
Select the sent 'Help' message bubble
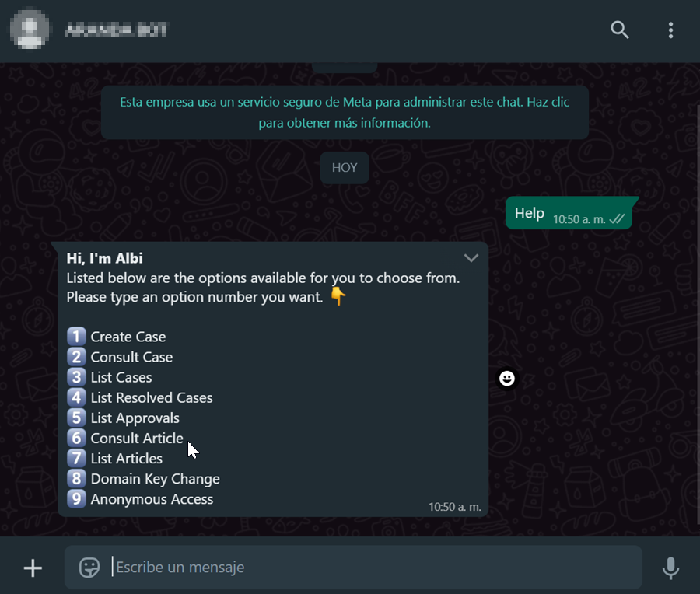click(569, 213)
